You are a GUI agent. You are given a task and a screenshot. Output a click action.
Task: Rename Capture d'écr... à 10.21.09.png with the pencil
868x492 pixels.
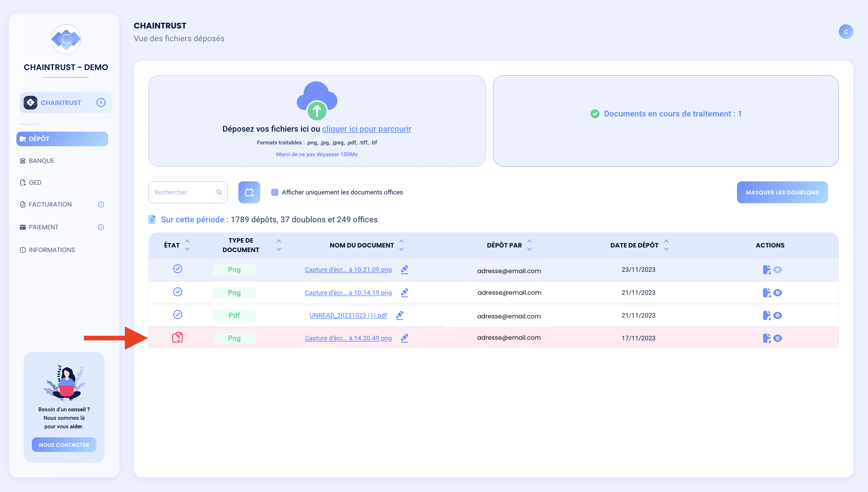point(405,270)
